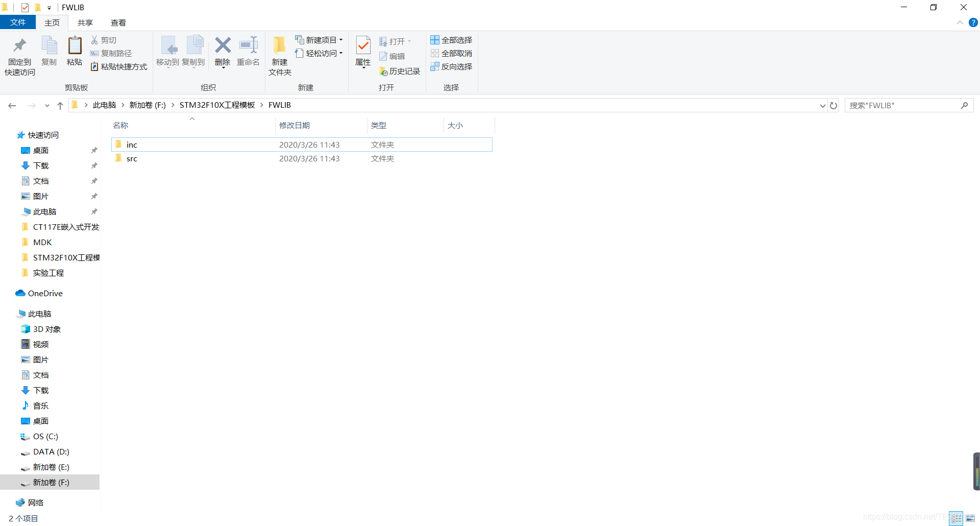Open CT117E嵌入式开发 folder in sidebar
The width and height of the screenshot is (980, 526).
[x=61, y=227]
